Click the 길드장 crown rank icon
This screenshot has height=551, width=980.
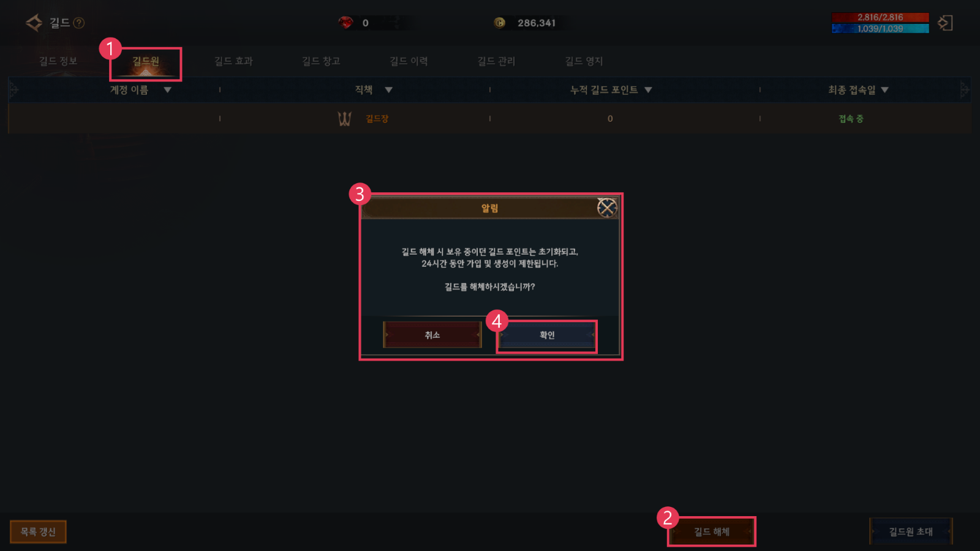point(345,119)
